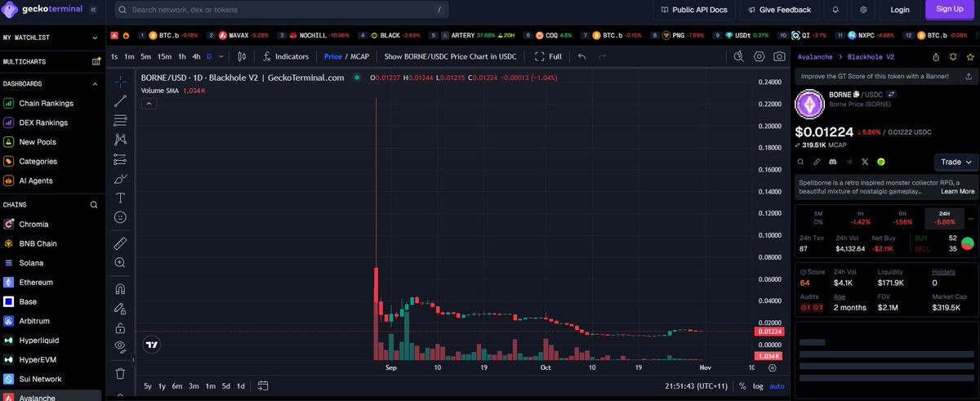
Task: Click the search network, dex or tokens field
Action: (283, 10)
